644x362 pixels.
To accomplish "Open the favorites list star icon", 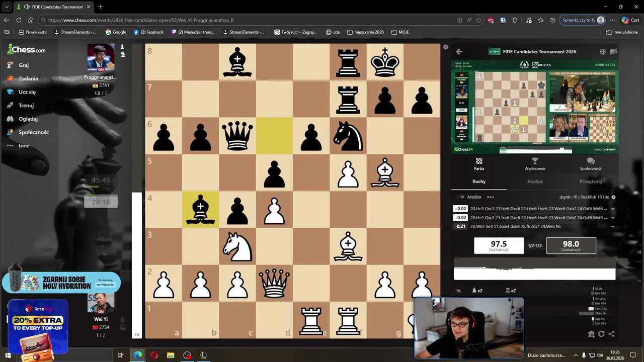I will [x=540, y=20].
